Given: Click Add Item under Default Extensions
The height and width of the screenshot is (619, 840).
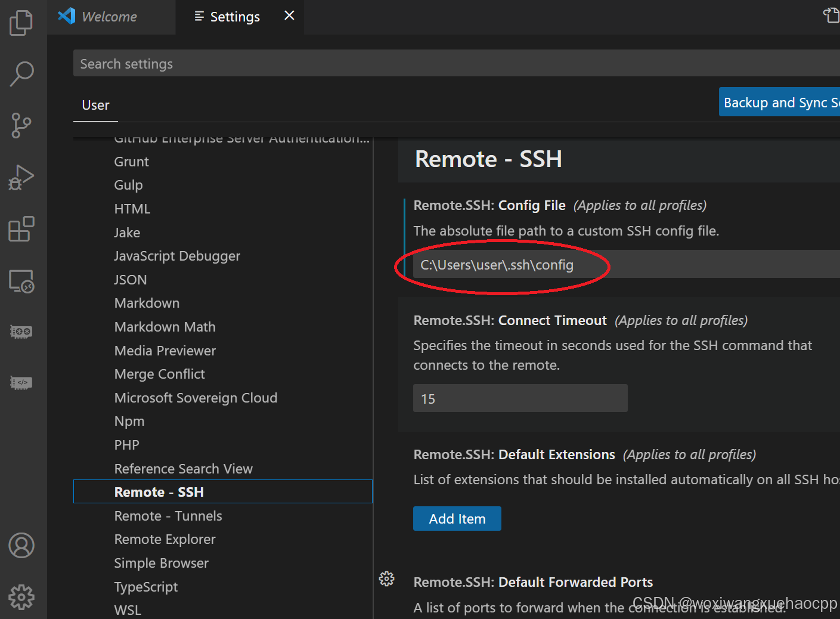Looking at the screenshot, I should [x=457, y=519].
